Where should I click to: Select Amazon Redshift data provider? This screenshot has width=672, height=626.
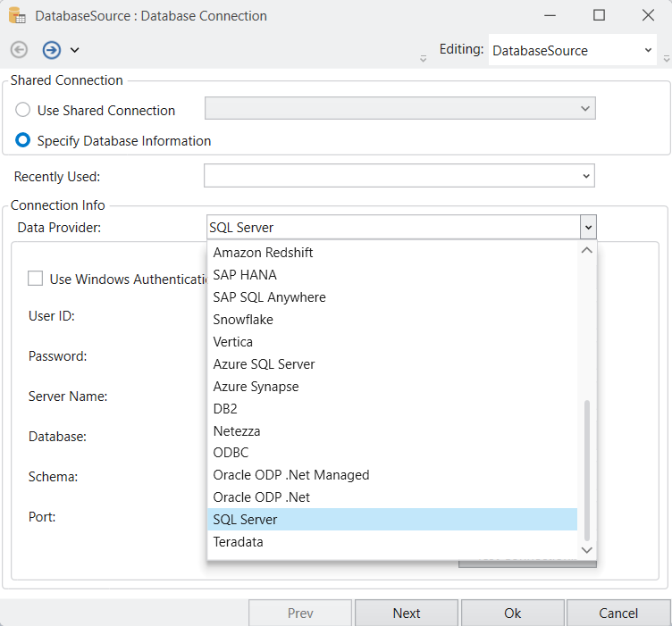pos(263,253)
